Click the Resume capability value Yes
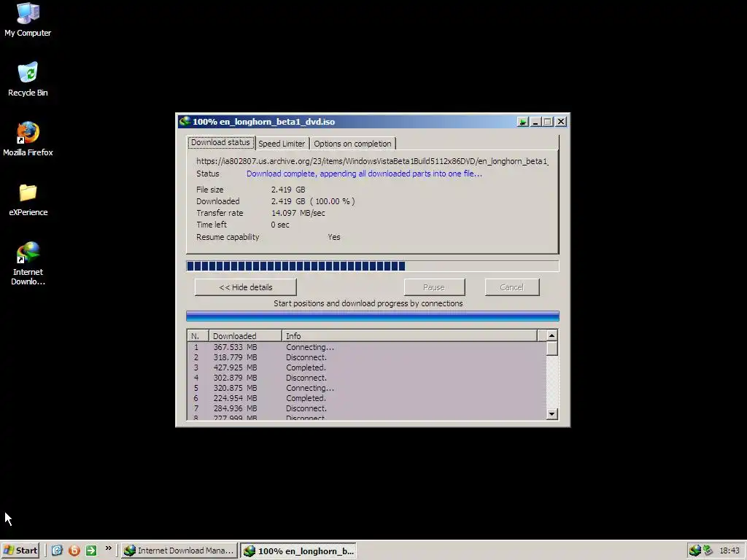The width and height of the screenshot is (747, 560). click(334, 237)
